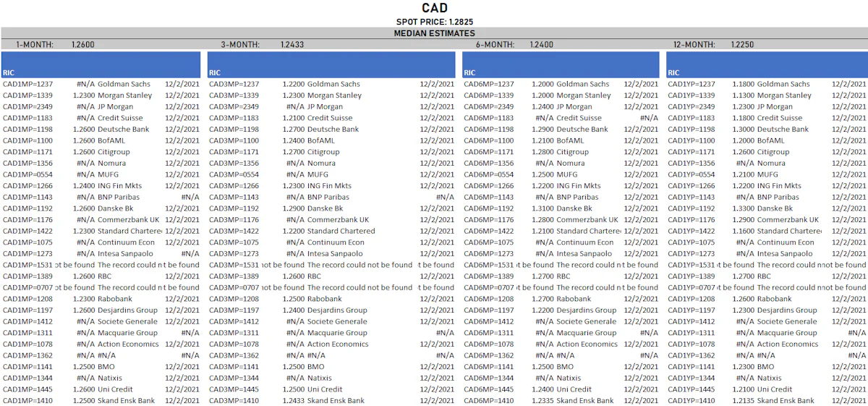Select cell CAD1MP=1389
The image size is (868, 406).
click(28, 276)
